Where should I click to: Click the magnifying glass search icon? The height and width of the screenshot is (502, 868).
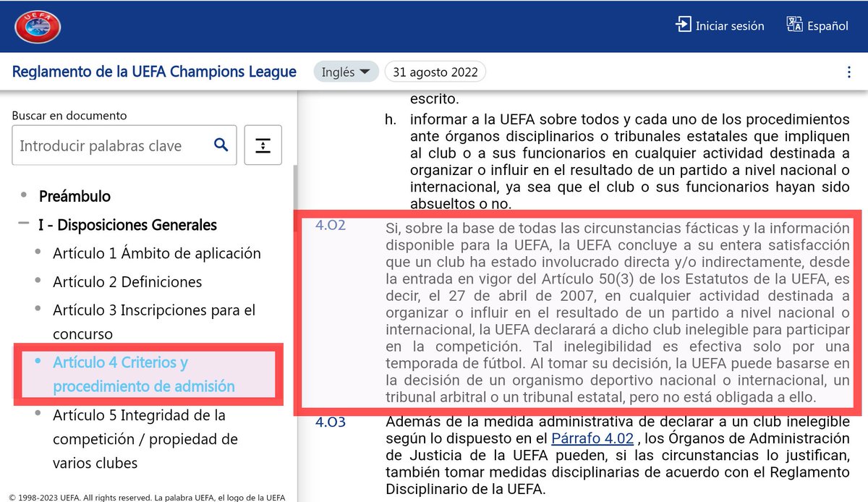click(x=221, y=145)
